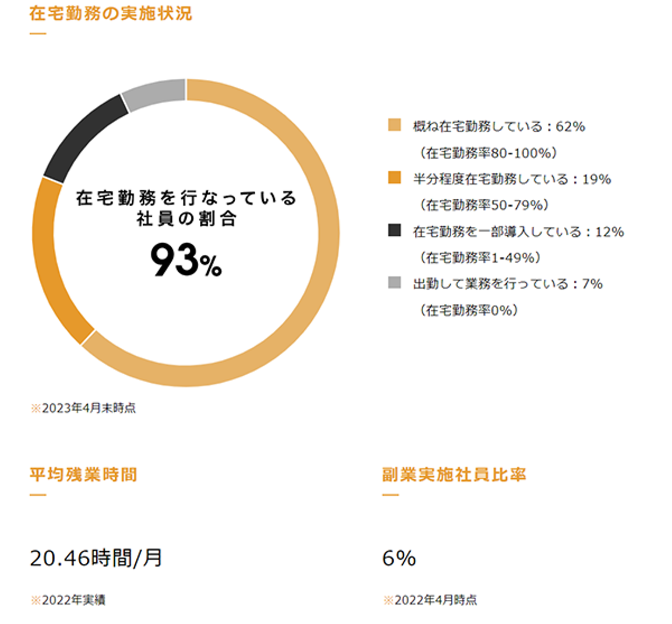The image size is (672, 624).
Task: Click the 半分程度在宅勤務している：19% legend label
Action: click(512, 179)
